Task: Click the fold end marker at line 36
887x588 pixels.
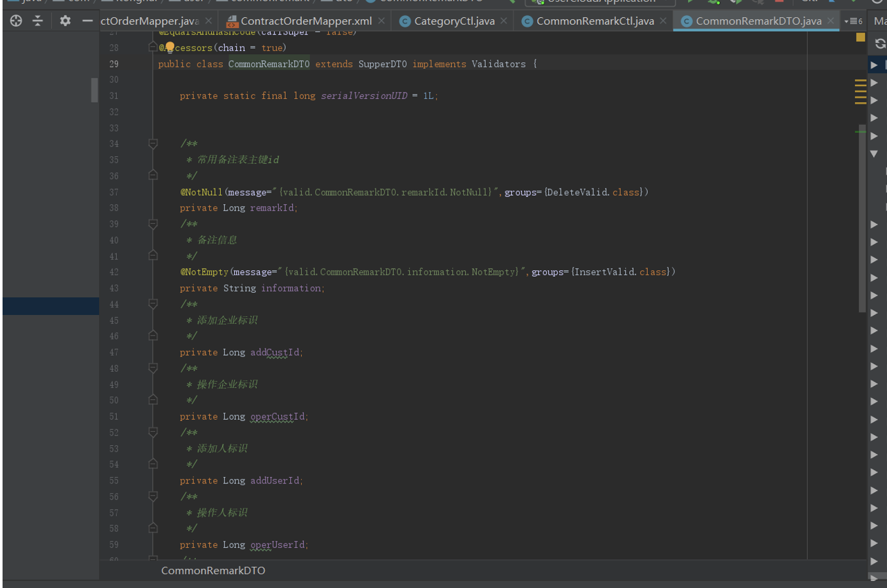Action: point(153,175)
